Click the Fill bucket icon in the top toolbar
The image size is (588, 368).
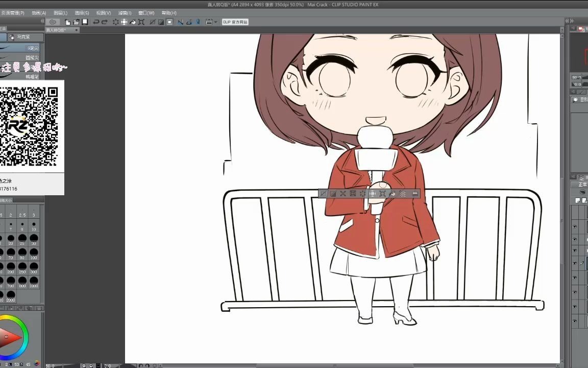click(x=133, y=22)
